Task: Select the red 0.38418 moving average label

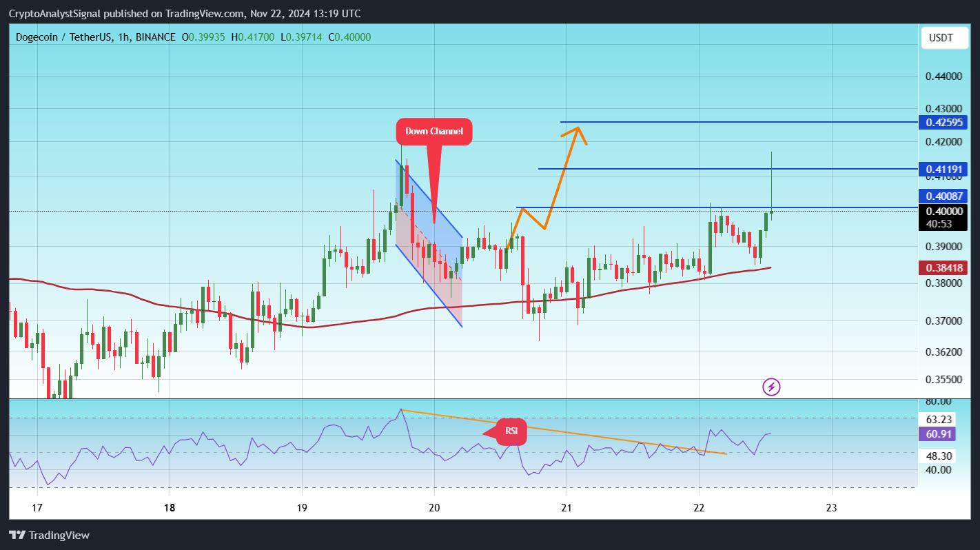Action: [943, 267]
